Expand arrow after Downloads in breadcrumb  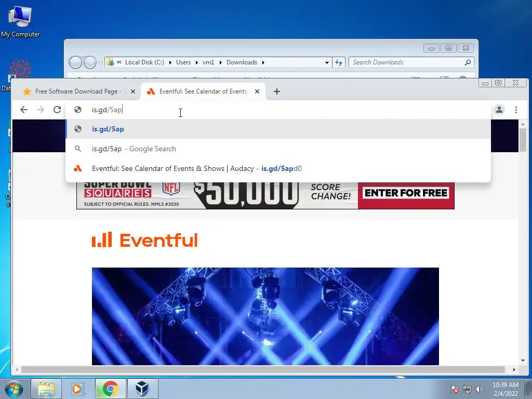[263, 62]
